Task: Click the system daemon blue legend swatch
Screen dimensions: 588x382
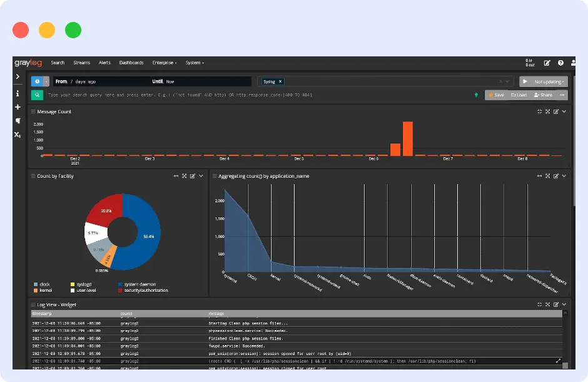Action: click(x=120, y=284)
